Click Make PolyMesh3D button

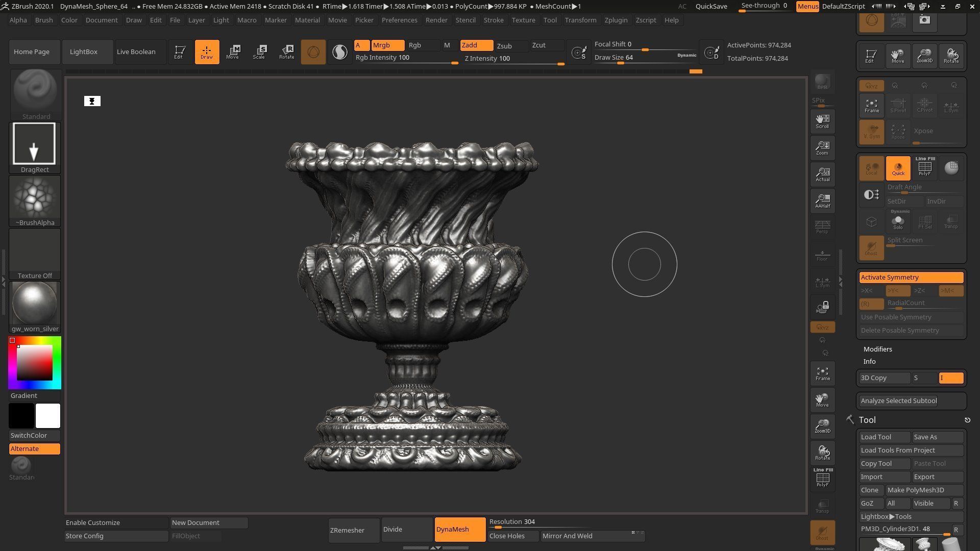(x=924, y=490)
